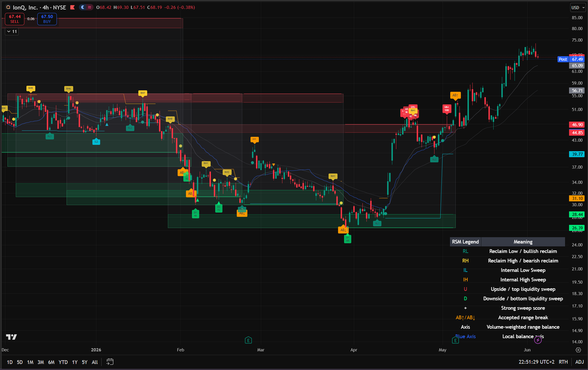The height and width of the screenshot is (370, 588).
Task: Click the earnings E marker near March
Action: pyautogui.click(x=248, y=341)
